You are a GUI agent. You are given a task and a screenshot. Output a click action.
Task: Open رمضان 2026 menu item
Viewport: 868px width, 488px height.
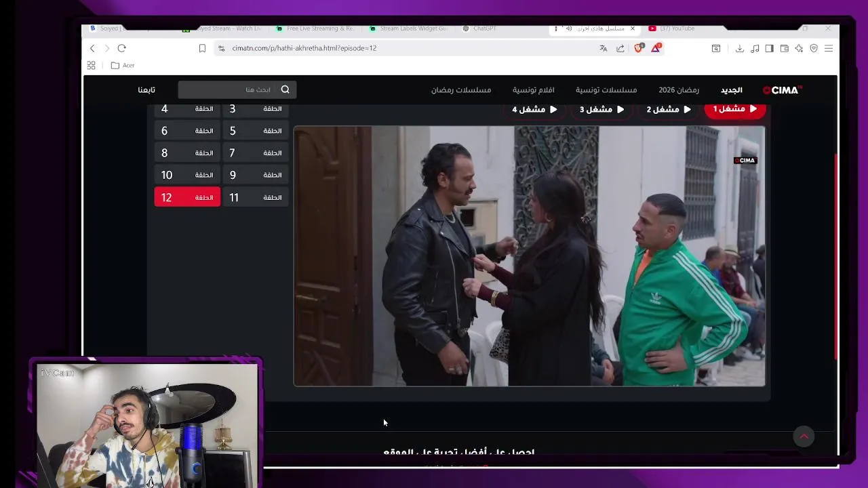(679, 90)
